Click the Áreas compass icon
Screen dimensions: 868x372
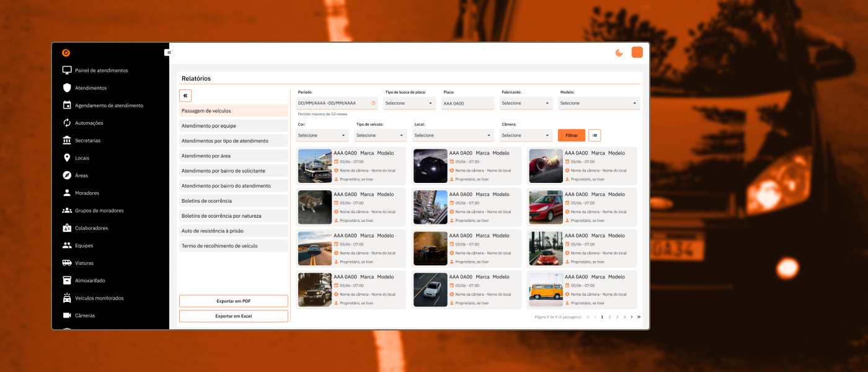(67, 175)
